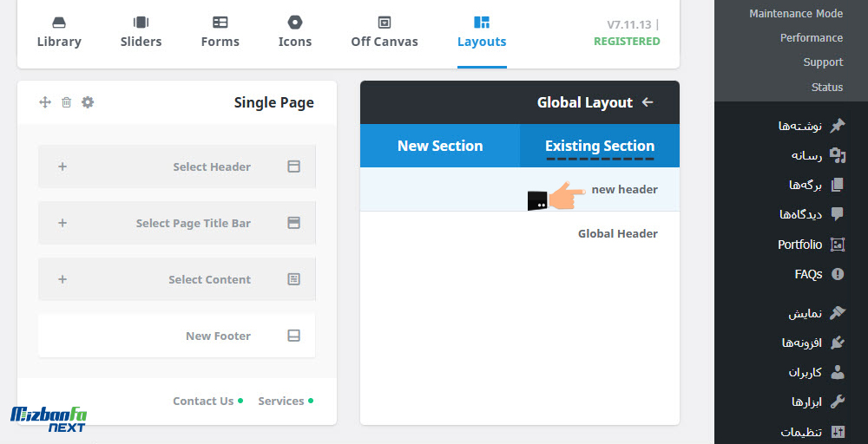Open the ابزارها (Tools) menu
The width and height of the screenshot is (868, 444).
[x=806, y=402]
